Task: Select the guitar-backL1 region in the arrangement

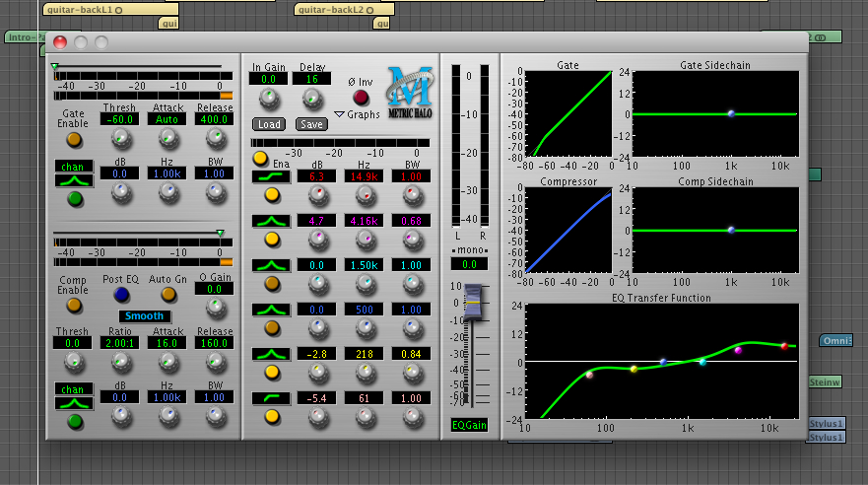Action: click(110, 10)
